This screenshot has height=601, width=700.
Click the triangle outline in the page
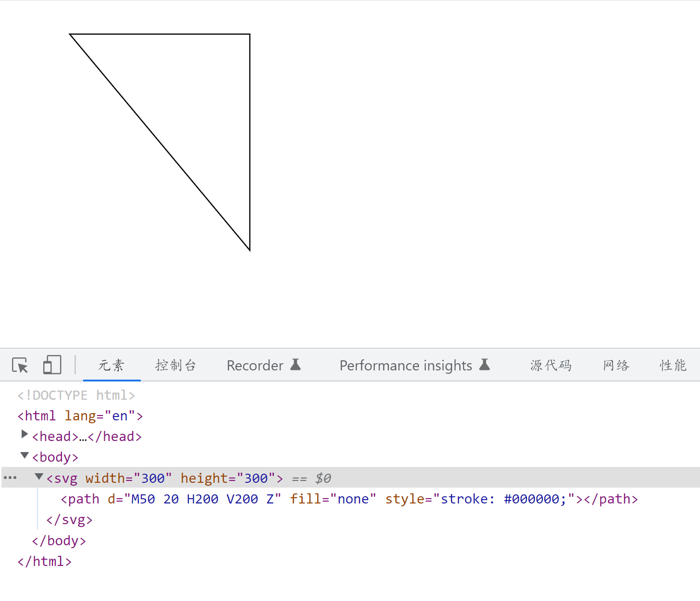coord(160,142)
